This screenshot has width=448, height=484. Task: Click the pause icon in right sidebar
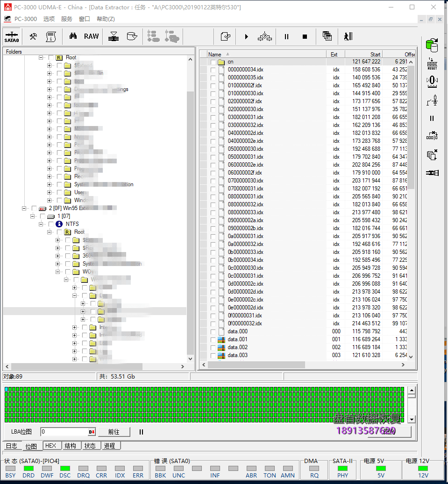coord(432,118)
